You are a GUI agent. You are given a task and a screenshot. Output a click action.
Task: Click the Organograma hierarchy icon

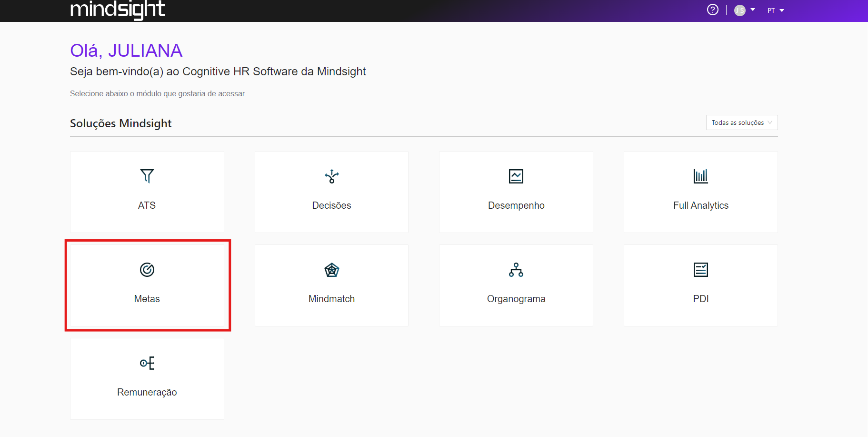516,269
